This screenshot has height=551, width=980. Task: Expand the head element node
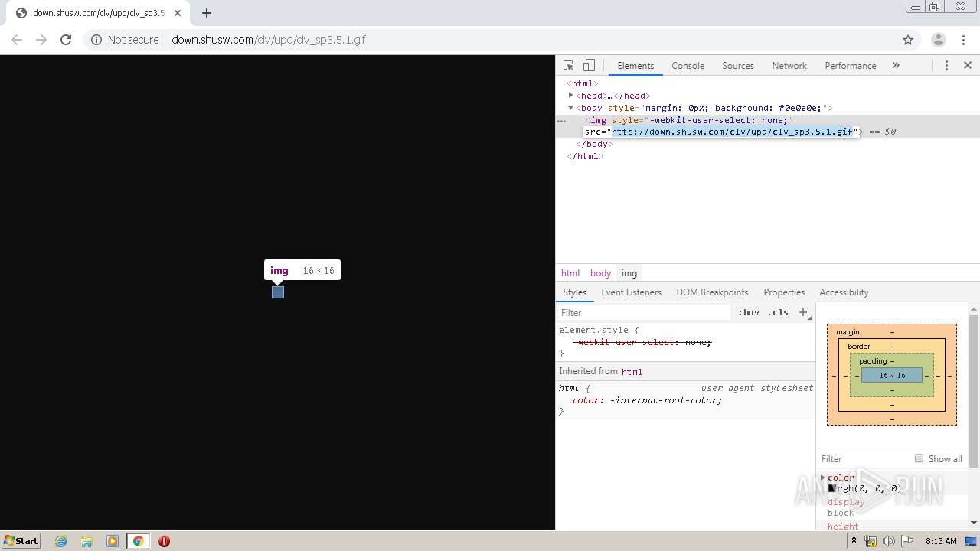pyautogui.click(x=570, y=96)
